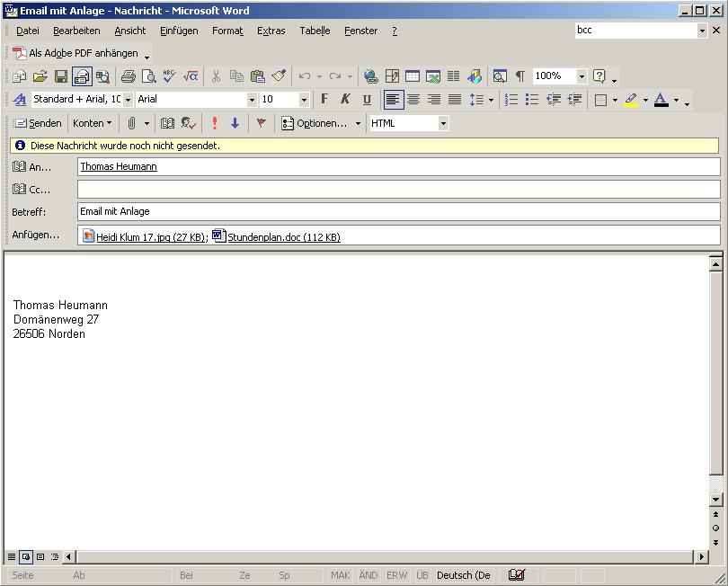The image size is (728, 586).
Task: Click Decrease Indent icon
Action: pos(554,100)
